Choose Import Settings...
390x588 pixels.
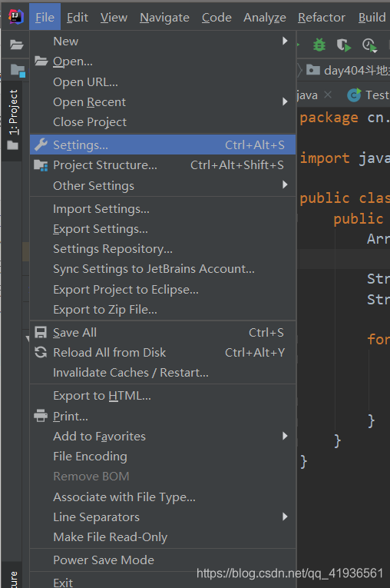163,208
